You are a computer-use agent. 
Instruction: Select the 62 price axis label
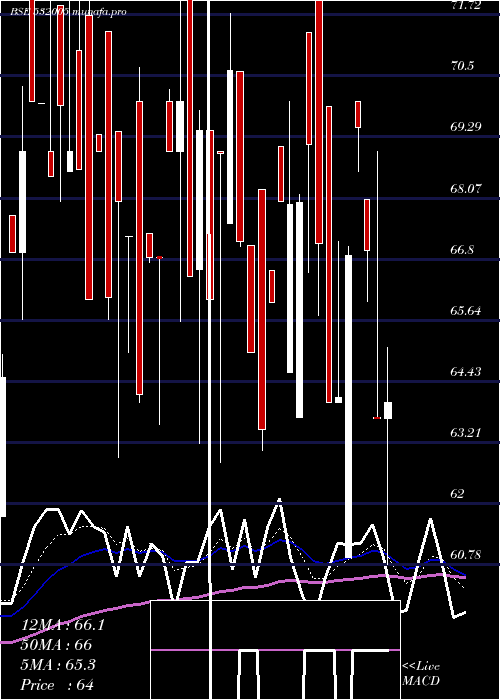(x=458, y=494)
